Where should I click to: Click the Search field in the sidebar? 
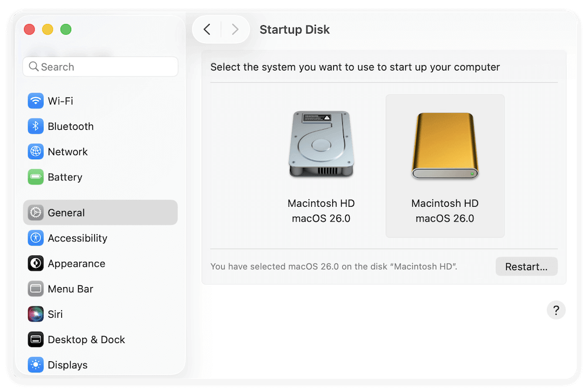click(x=100, y=66)
